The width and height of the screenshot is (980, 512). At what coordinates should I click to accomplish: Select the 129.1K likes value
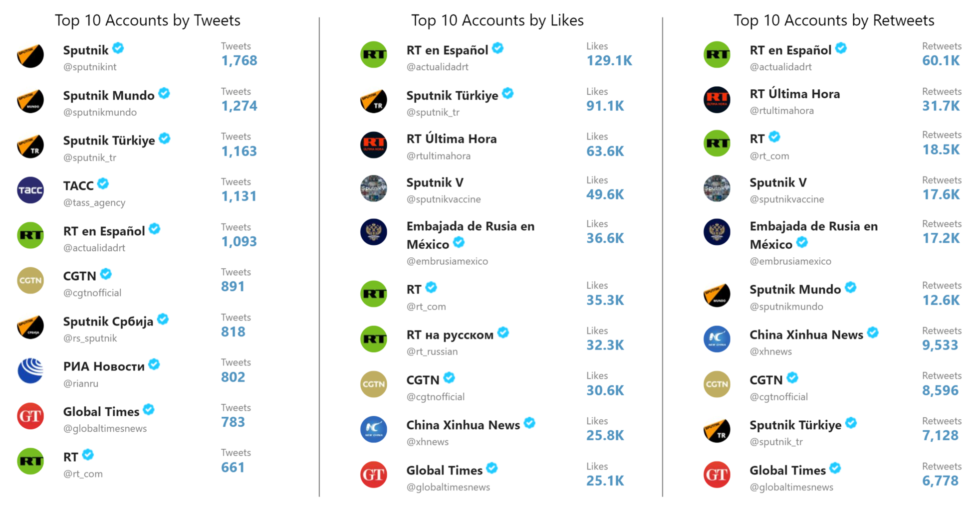[609, 61]
